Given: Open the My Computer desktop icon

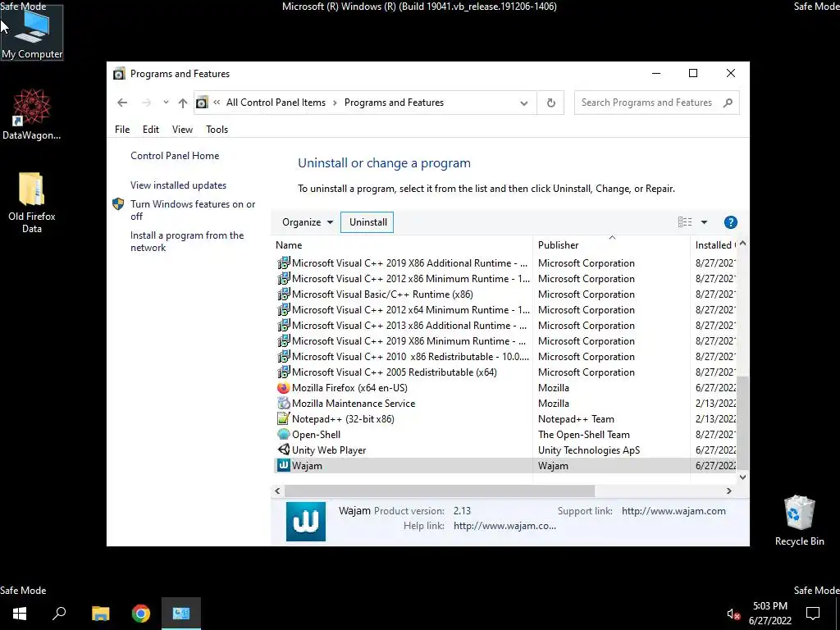Looking at the screenshot, I should click(32, 33).
